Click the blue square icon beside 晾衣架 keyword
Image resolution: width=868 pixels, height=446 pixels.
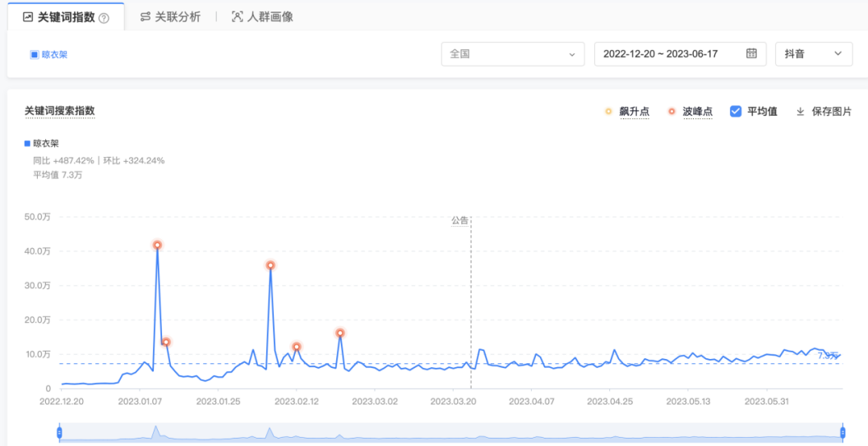click(x=34, y=55)
